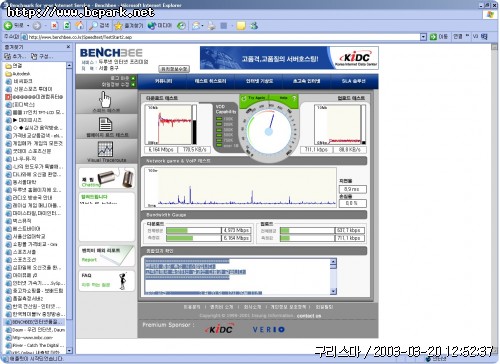The height and width of the screenshot is (364, 500).
Task: Close the Favorites sidebar panel
Action: coord(68,47)
